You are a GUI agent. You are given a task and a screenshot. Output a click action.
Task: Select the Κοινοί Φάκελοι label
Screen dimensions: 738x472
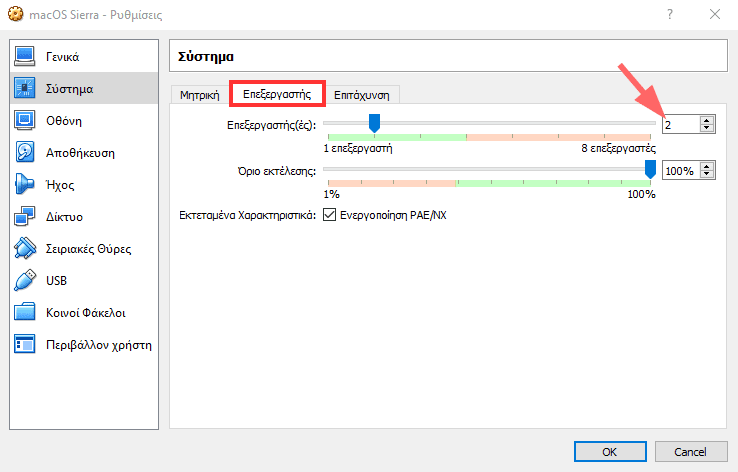pos(86,313)
